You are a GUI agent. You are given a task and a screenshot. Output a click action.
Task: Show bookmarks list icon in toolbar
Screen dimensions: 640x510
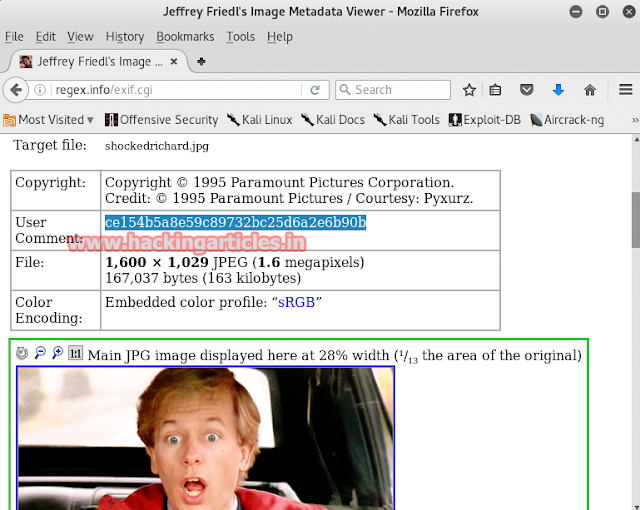coord(495,90)
